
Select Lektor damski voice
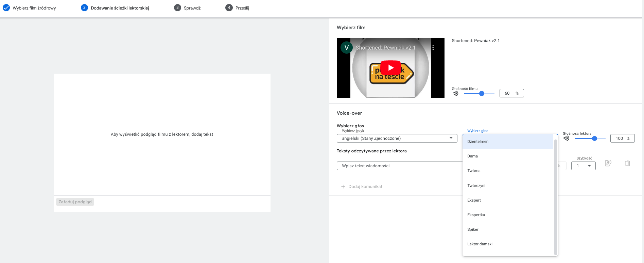[x=480, y=244]
